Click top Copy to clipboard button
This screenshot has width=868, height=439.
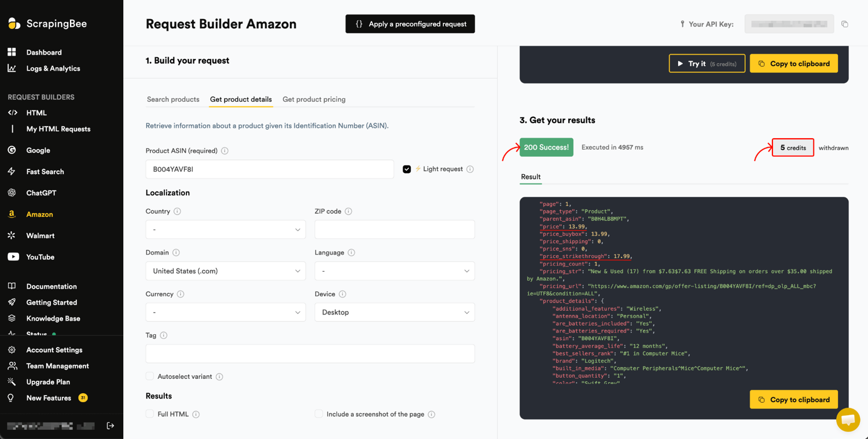794,64
